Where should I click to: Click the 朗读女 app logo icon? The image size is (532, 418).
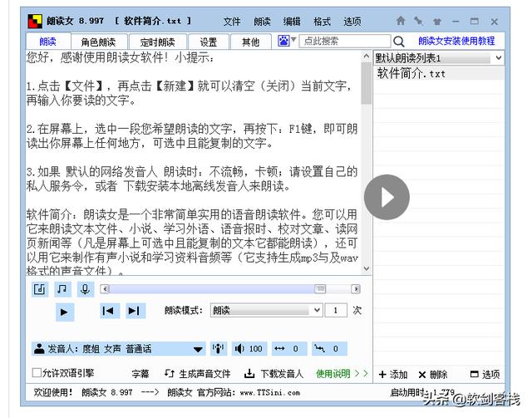(x=35, y=21)
